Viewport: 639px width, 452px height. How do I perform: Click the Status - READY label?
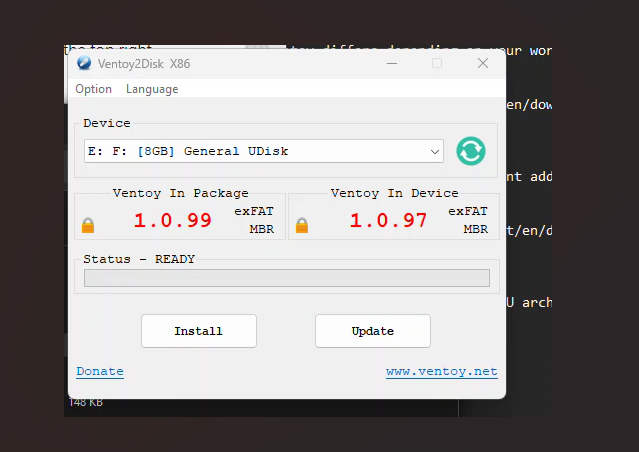(139, 259)
